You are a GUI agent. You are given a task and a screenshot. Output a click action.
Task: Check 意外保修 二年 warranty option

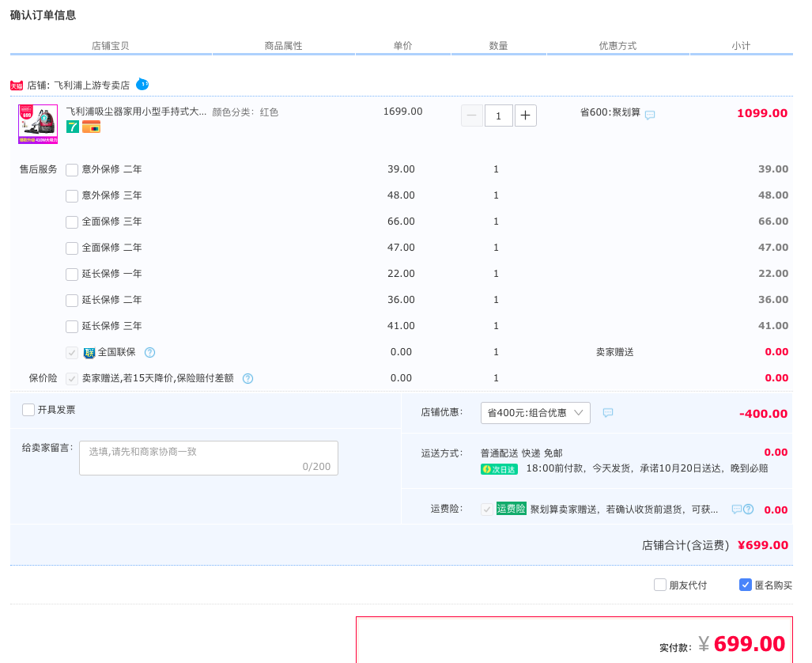[x=72, y=170]
